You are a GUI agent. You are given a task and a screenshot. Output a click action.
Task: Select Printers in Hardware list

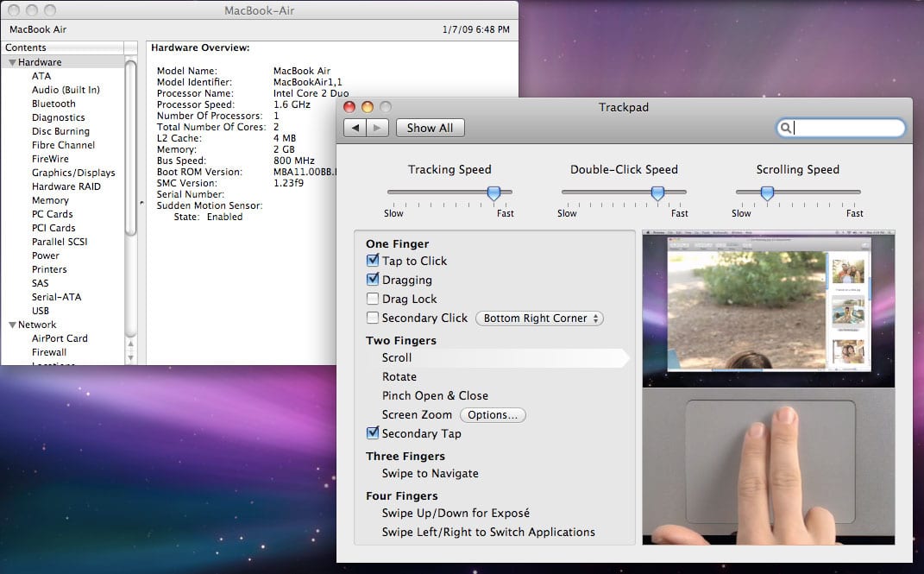pyautogui.click(x=49, y=269)
